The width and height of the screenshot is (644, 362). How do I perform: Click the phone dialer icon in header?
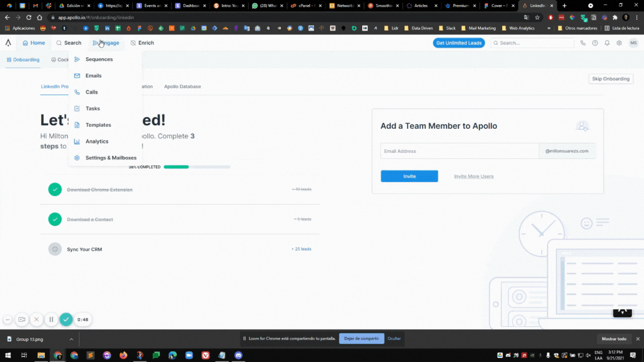(583, 43)
